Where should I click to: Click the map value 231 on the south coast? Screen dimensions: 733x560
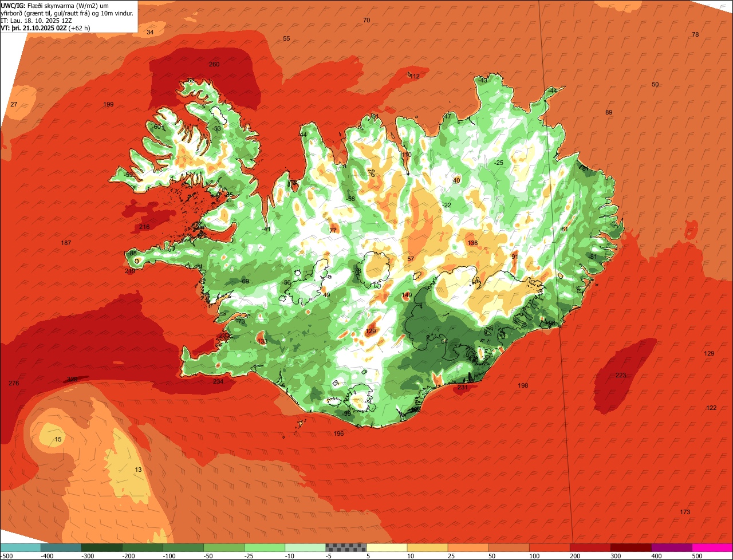pyautogui.click(x=463, y=388)
